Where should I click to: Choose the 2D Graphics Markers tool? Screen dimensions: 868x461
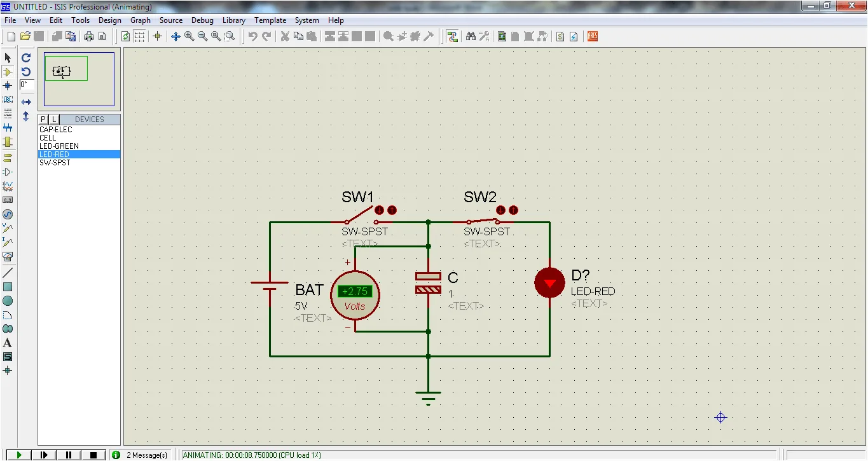[x=8, y=371]
